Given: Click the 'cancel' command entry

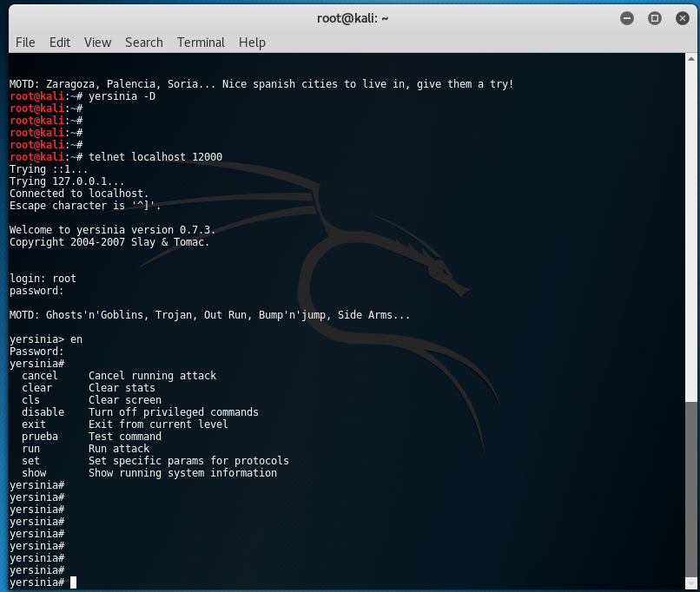Looking at the screenshot, I should [40, 376].
